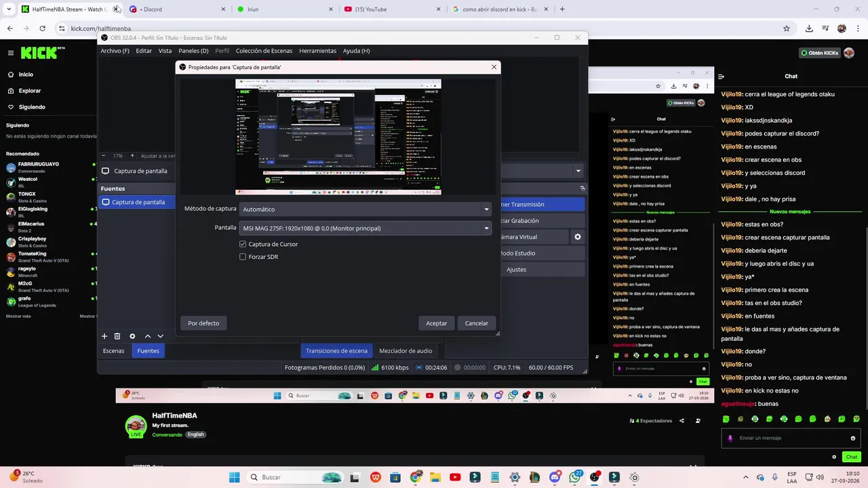Go back in browser history
The height and width of the screenshot is (488, 868).
click(9, 28)
